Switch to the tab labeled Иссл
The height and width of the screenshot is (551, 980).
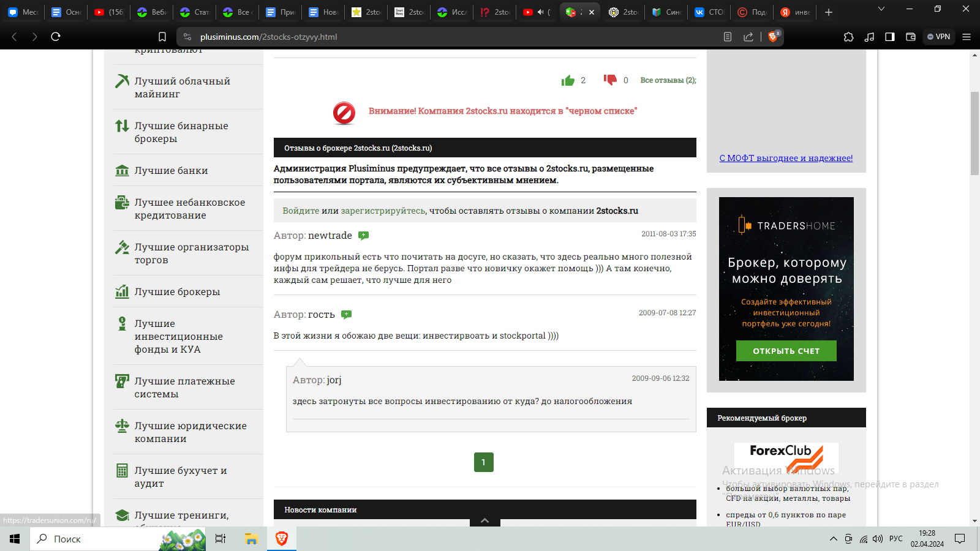pyautogui.click(x=451, y=12)
